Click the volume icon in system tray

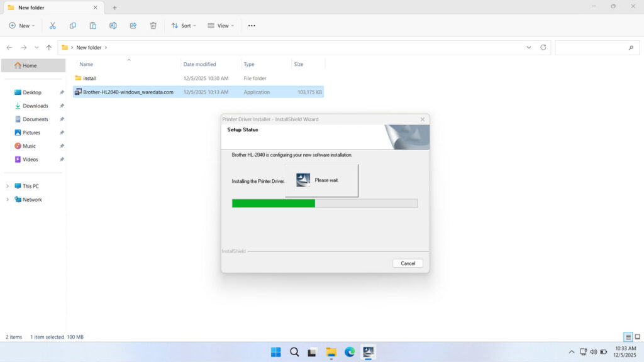[x=594, y=352]
